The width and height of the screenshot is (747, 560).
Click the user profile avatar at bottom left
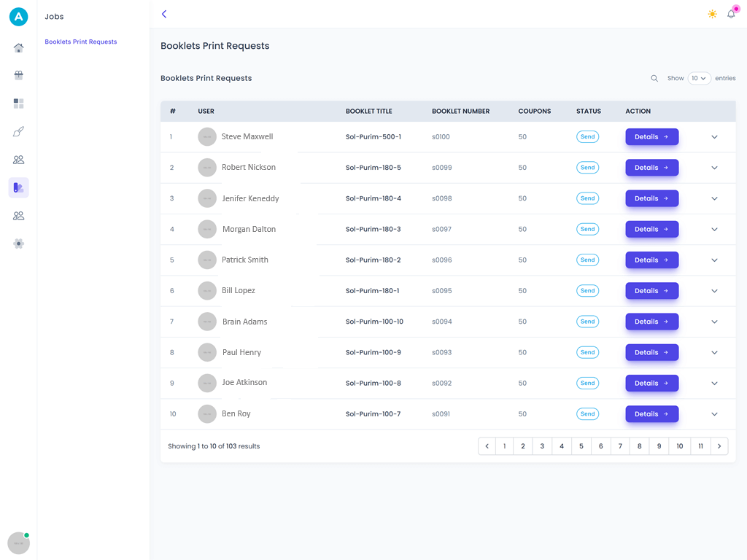click(x=18, y=543)
